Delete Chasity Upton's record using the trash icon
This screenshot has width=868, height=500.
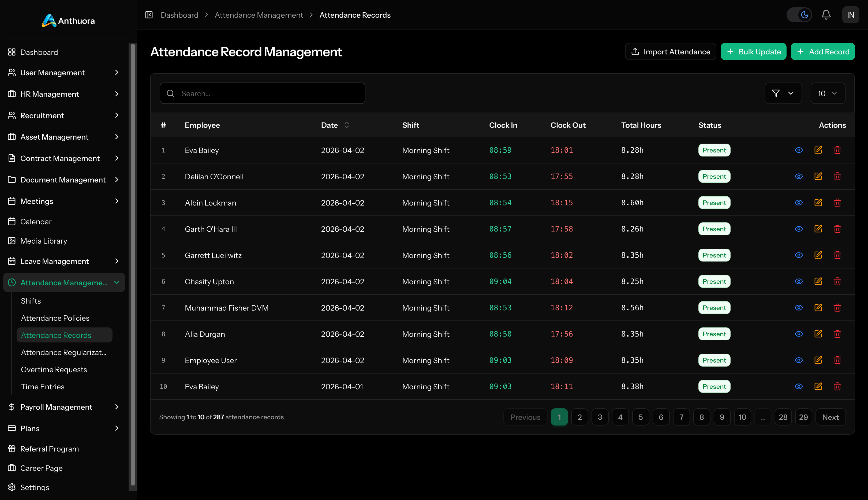837,281
